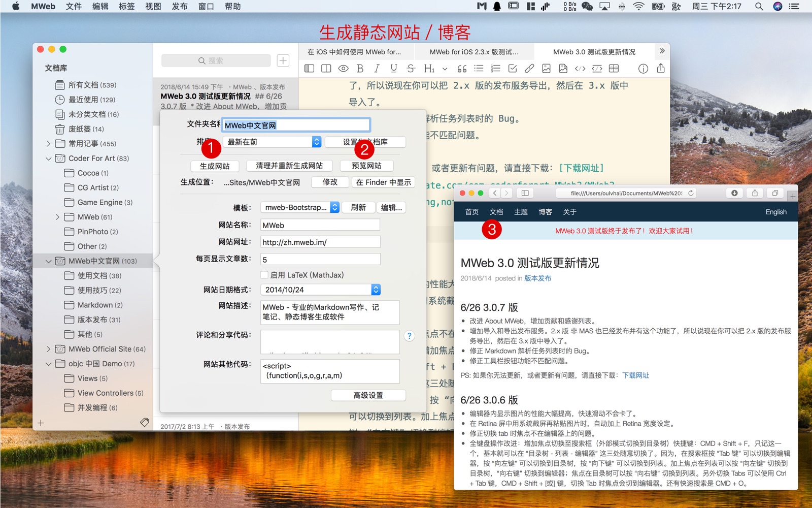Viewport: 812px width, 508px height.
Task: Open Spotlight search in macOS menu bar
Action: [759, 6]
